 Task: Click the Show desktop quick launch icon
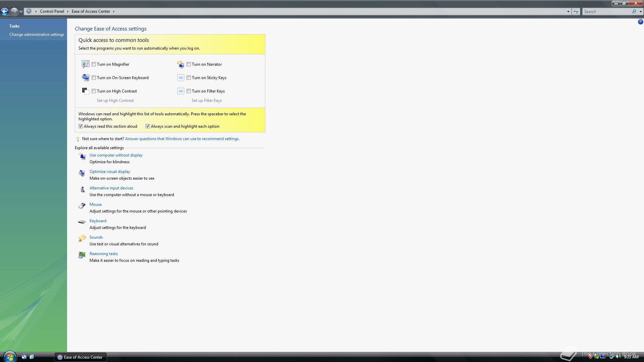click(24, 357)
